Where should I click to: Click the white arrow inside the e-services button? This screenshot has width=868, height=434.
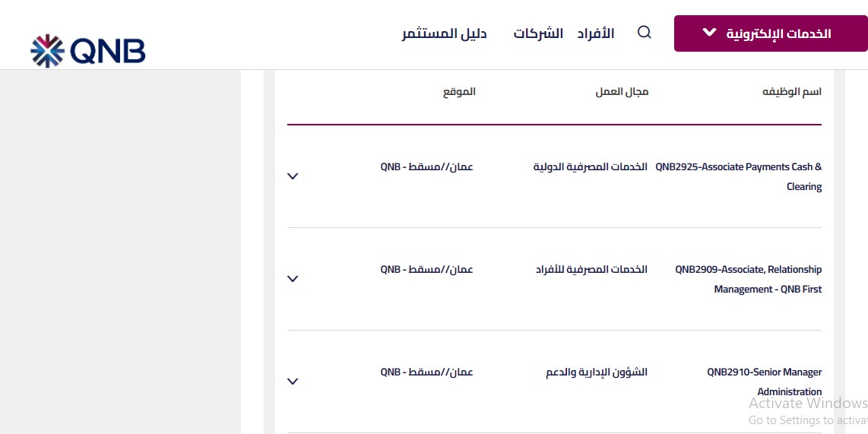click(x=709, y=32)
